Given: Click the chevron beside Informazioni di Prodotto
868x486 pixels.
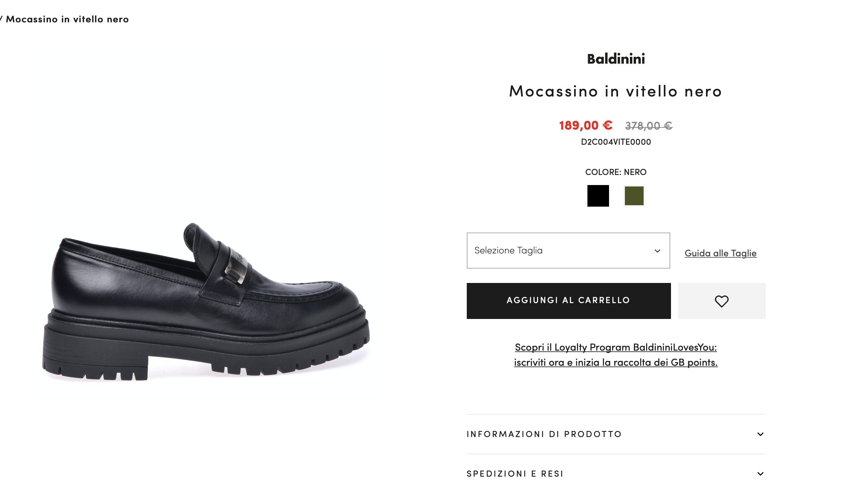Looking at the screenshot, I should (760, 434).
